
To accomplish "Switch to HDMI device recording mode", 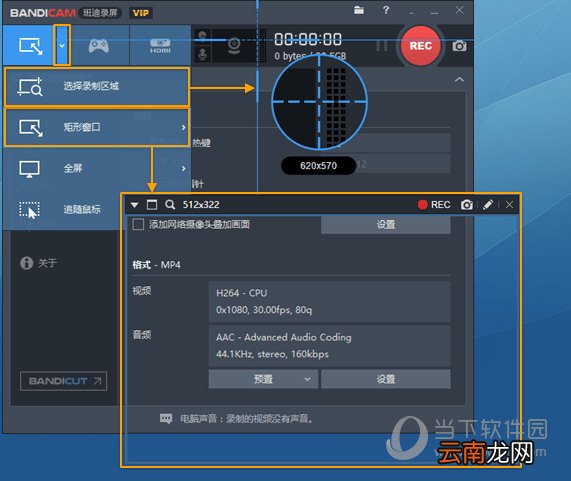I will (160, 46).
